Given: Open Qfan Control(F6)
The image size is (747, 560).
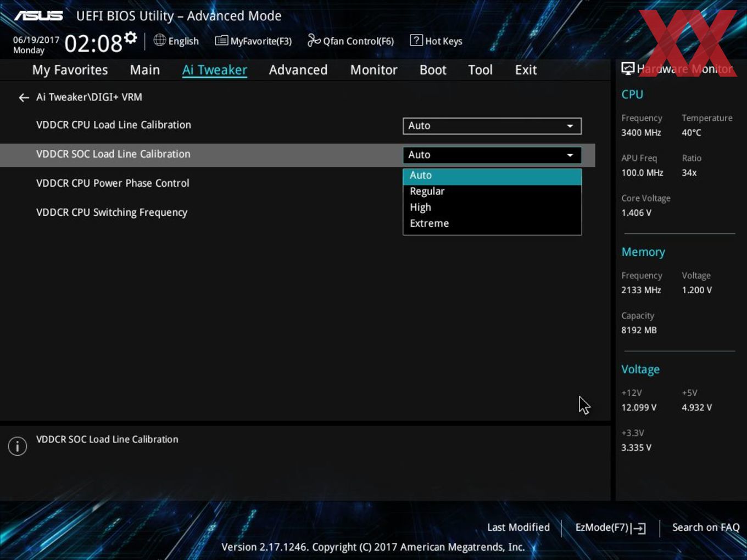Looking at the screenshot, I should click(350, 41).
